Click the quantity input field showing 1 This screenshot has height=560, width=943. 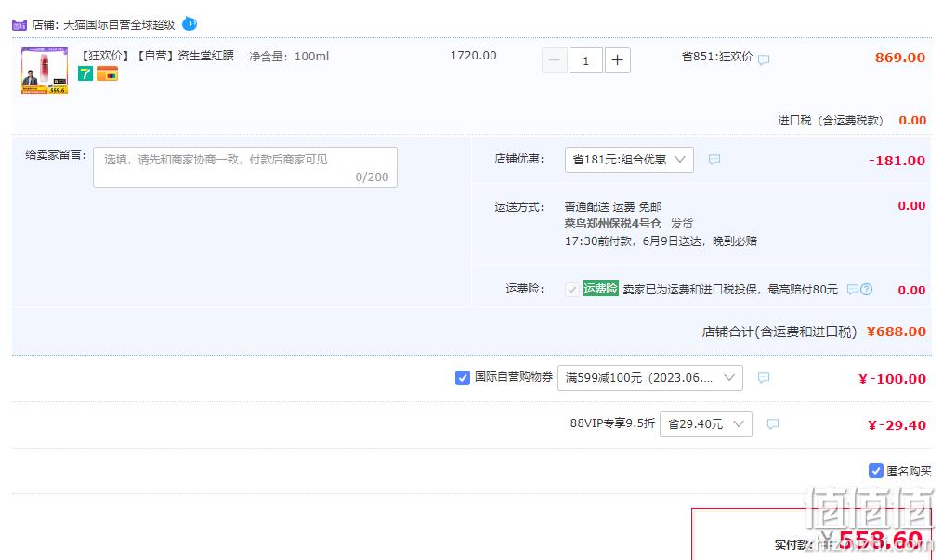[x=585, y=60]
